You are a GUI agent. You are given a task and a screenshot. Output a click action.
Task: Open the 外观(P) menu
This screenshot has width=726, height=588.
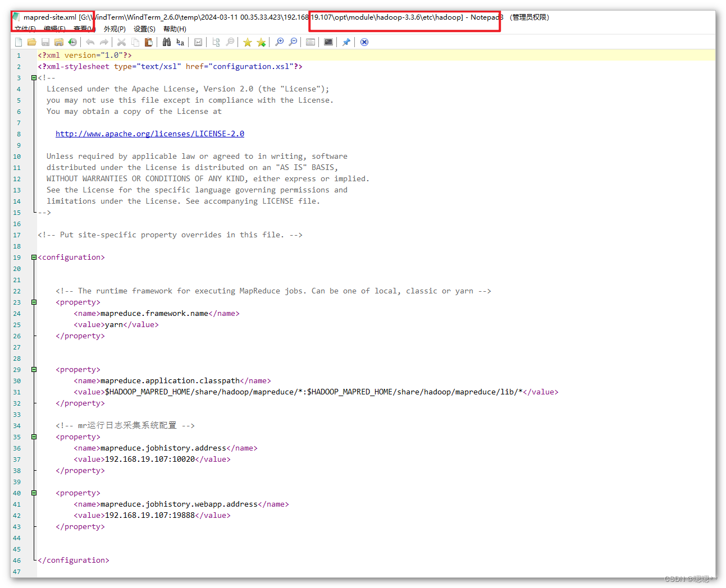(115, 29)
